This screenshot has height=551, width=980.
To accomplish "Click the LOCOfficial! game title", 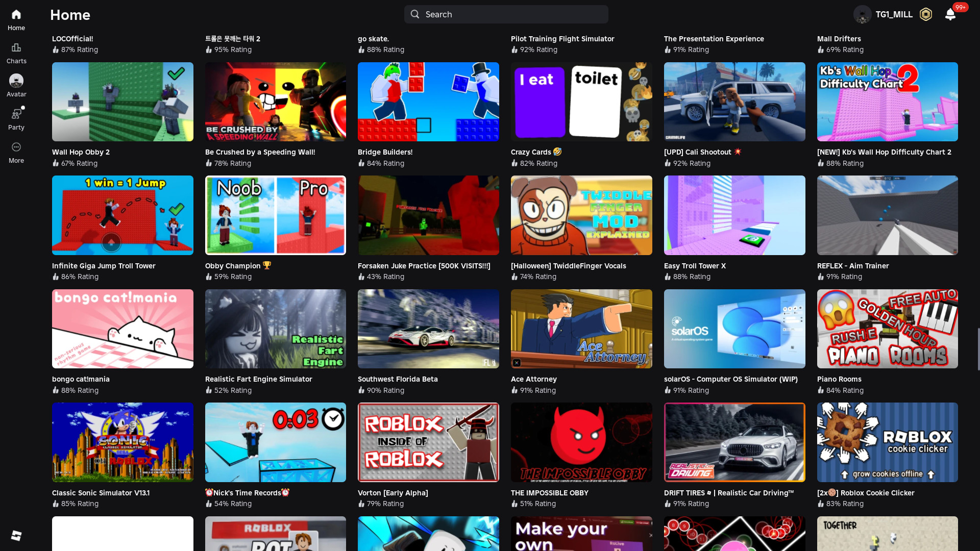I will tap(72, 39).
